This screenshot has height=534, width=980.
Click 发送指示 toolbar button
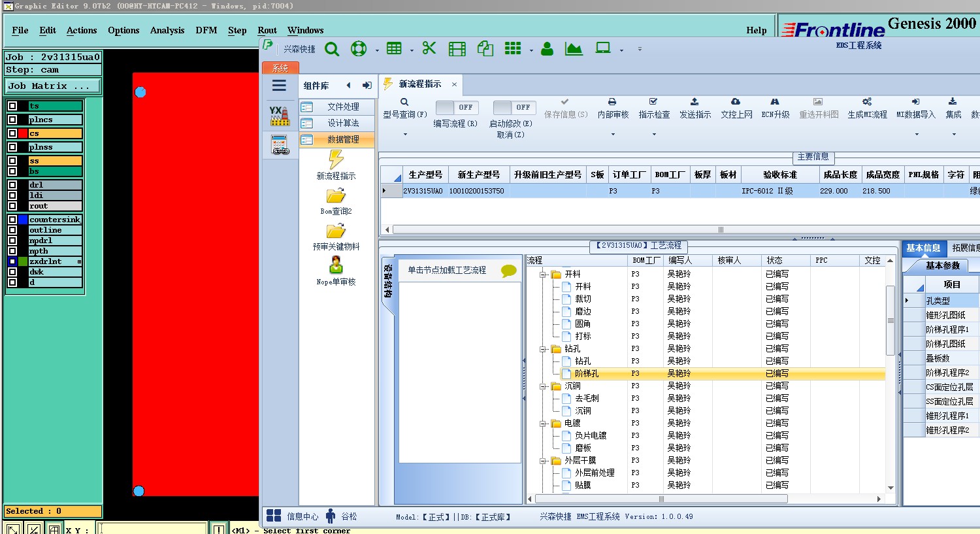click(x=694, y=108)
